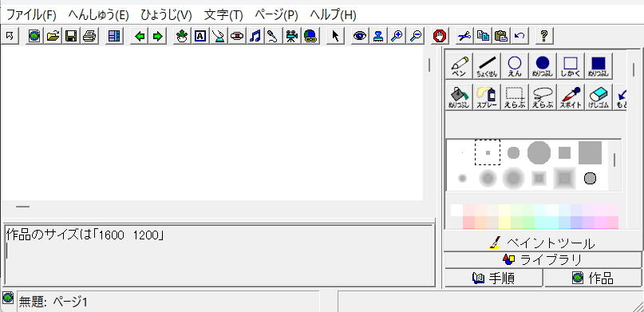Select the スポイト eyedropper tool
The height and width of the screenshot is (312, 644).
(571, 97)
